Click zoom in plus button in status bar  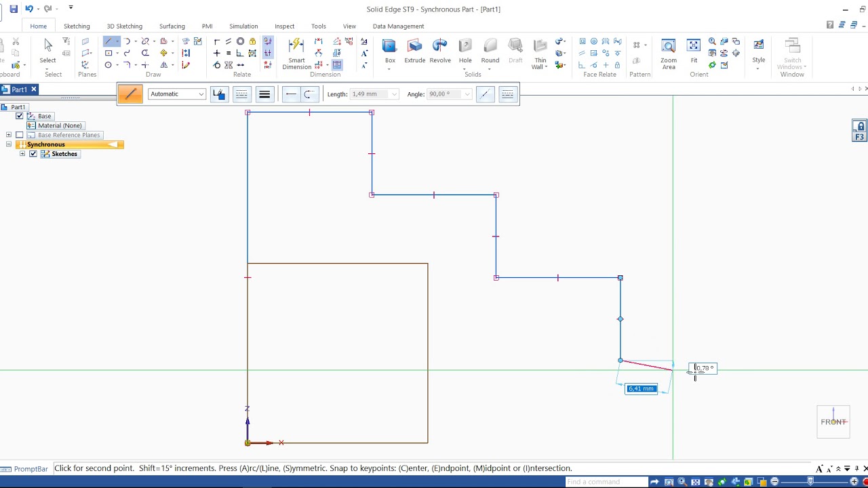(854, 482)
